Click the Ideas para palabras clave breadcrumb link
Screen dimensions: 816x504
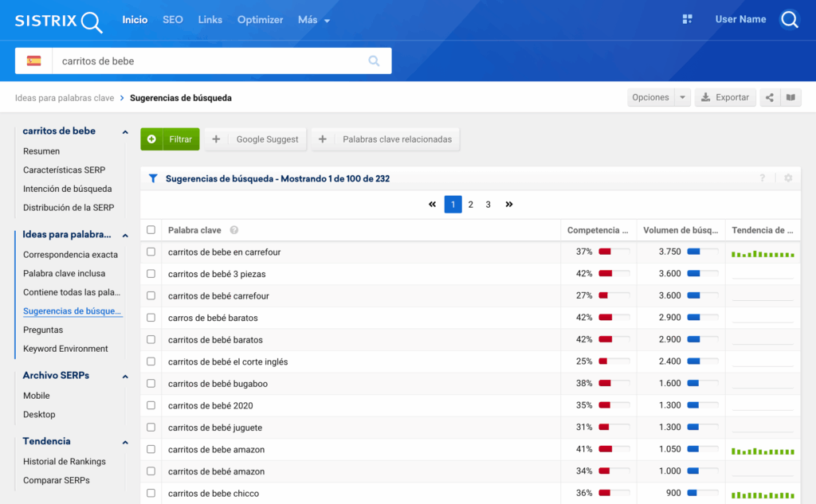[65, 98]
